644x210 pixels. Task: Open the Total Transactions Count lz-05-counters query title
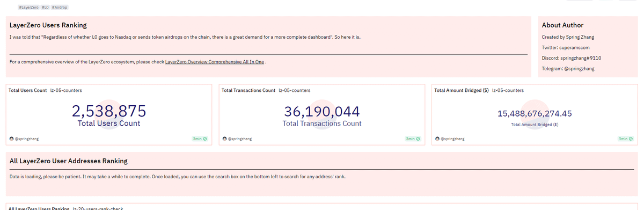click(x=266, y=90)
